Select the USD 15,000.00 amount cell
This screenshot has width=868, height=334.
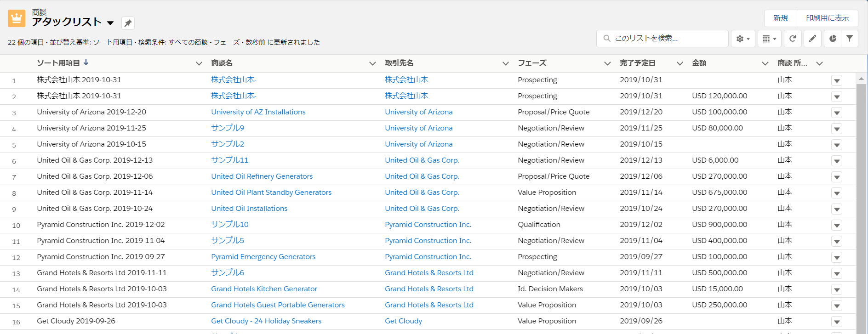pos(717,289)
